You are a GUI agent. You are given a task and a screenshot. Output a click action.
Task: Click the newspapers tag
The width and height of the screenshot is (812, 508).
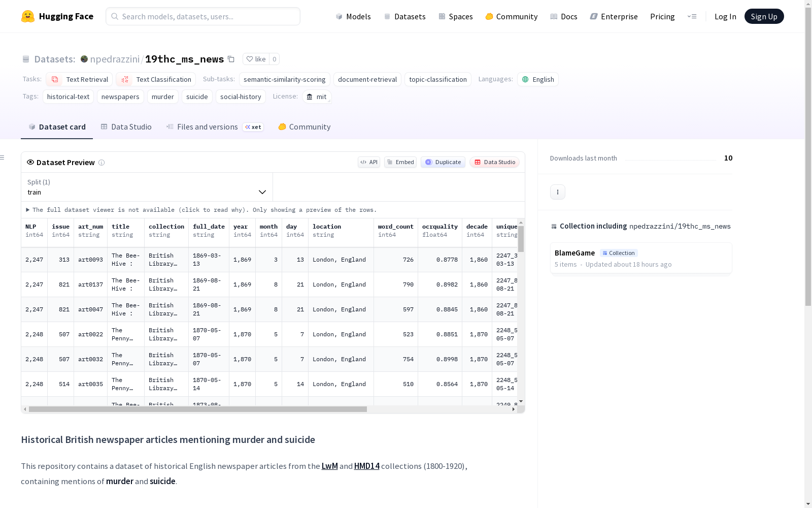click(x=120, y=97)
